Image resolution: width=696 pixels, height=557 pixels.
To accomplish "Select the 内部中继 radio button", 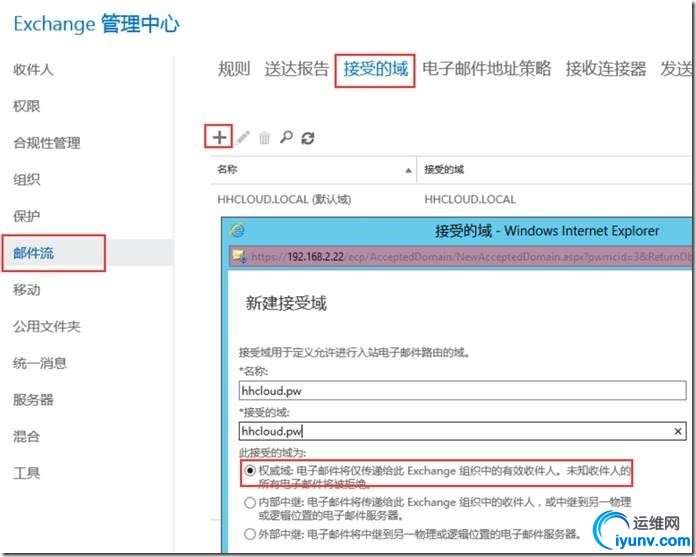I will [x=250, y=502].
